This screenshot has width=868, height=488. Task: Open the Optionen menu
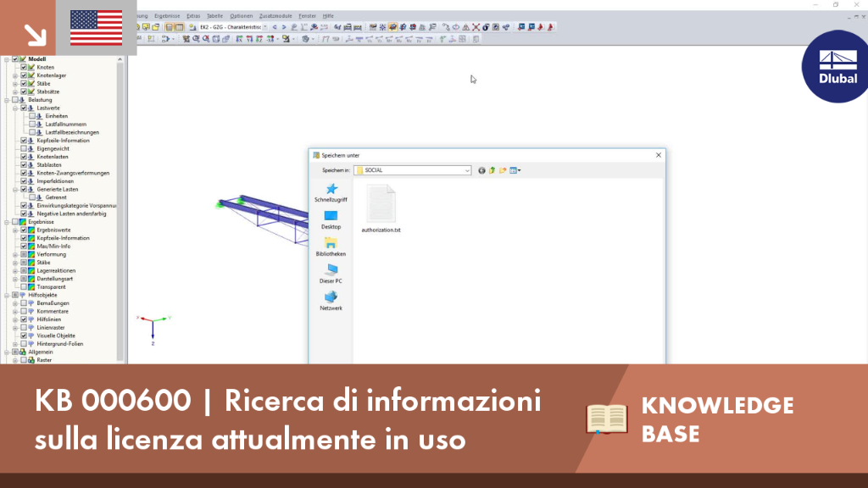point(242,16)
